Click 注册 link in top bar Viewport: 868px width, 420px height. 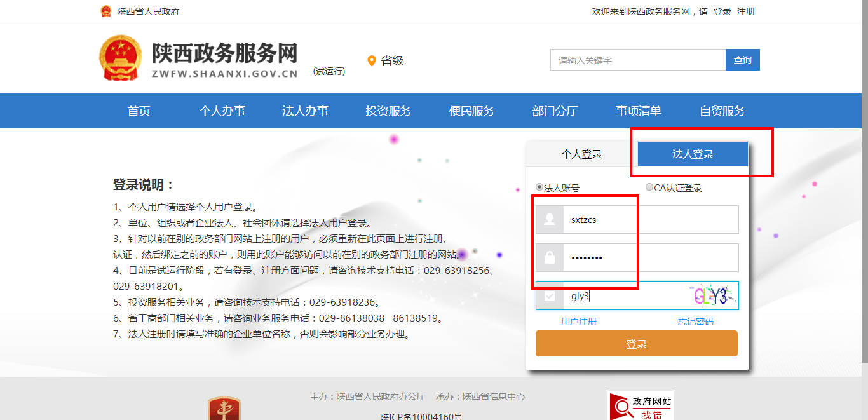coord(746,11)
